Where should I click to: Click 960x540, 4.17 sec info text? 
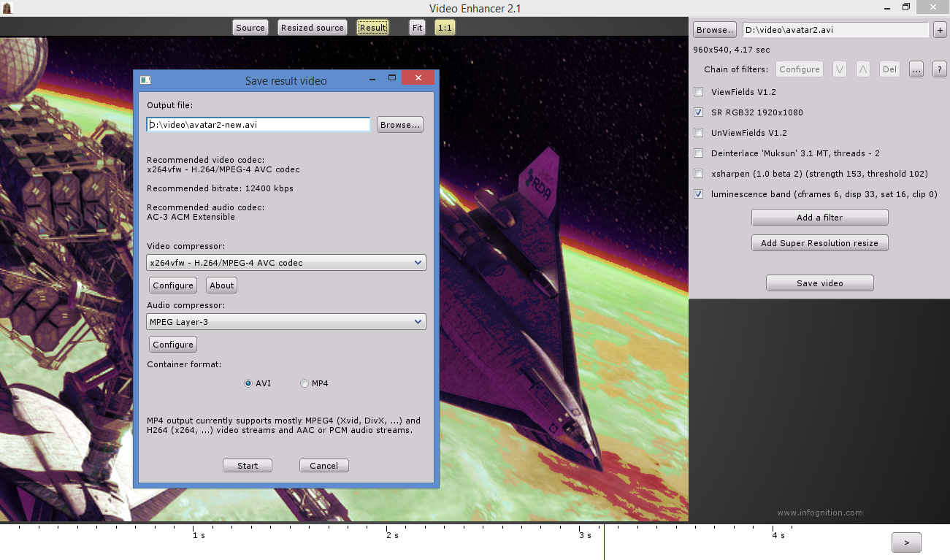click(731, 50)
